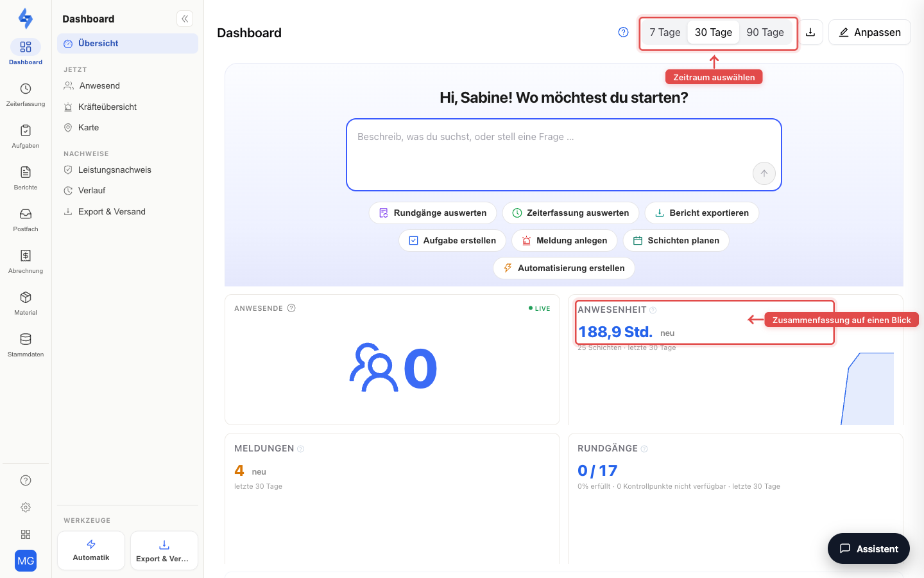The image size is (924, 578).
Task: Open Zeiterfassung in the left rail
Action: (x=26, y=94)
